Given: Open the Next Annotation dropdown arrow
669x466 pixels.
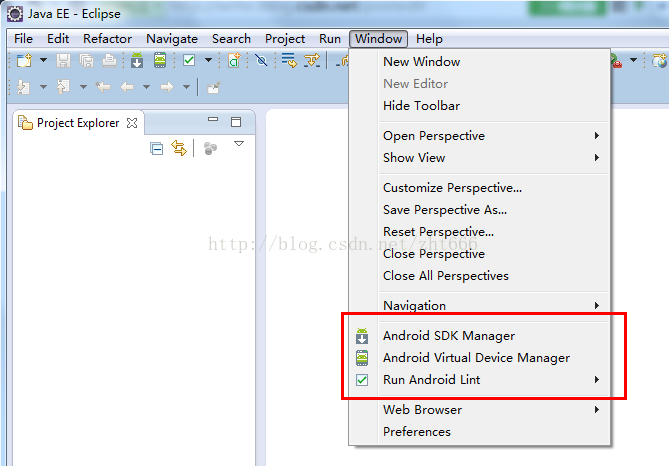Looking at the screenshot, I should tap(44, 87).
